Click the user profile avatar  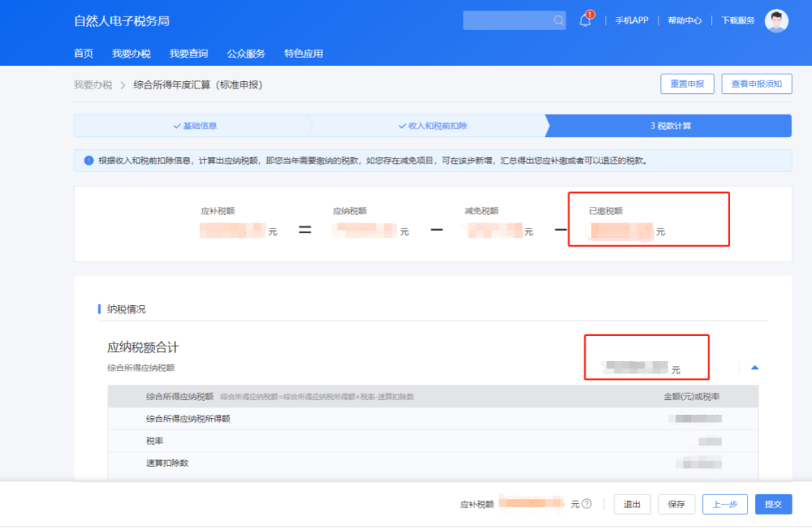tap(775, 20)
